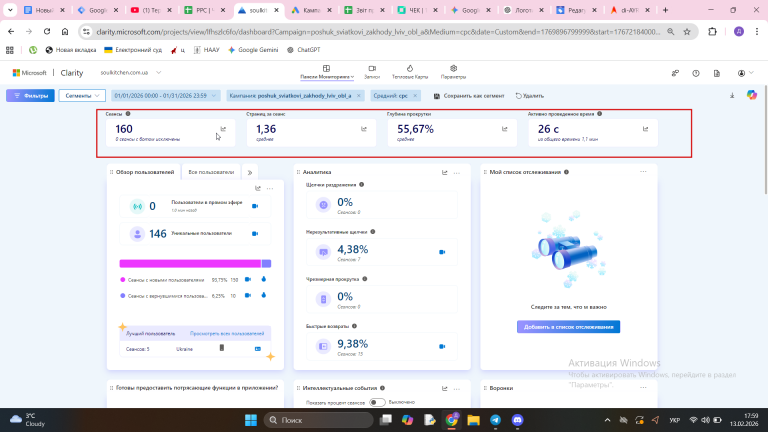Click the Add to watchlist button
Viewport: 768px width, 432px height.
tap(568, 327)
